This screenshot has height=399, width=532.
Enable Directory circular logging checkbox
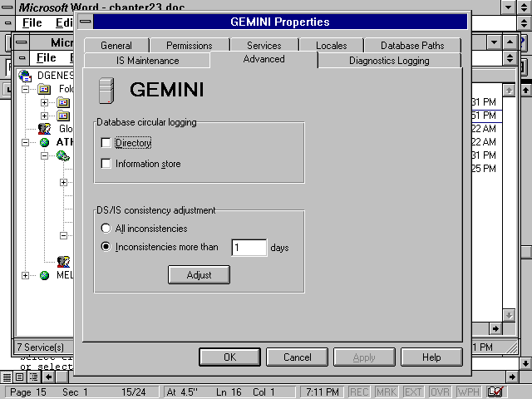[106, 143]
